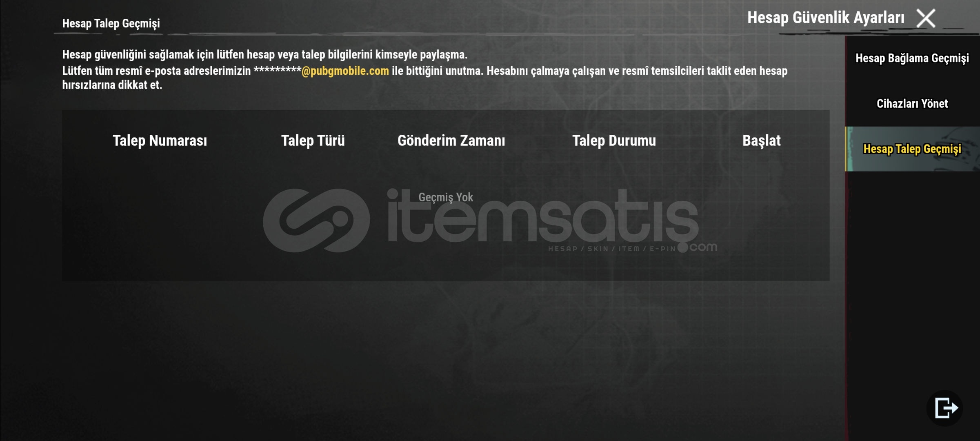Switch to Cihazları Yönet tab
The width and height of the screenshot is (980, 441).
[912, 104]
